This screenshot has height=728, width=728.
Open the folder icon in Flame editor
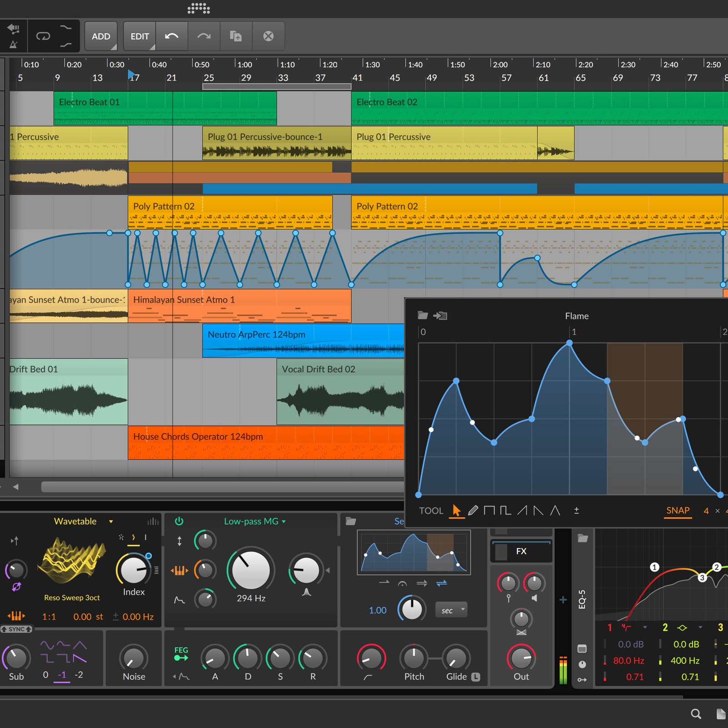423,315
